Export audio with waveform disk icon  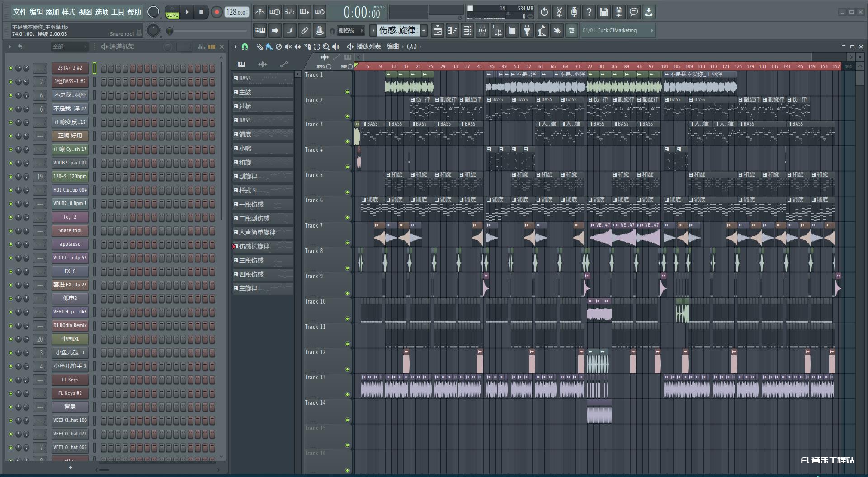[618, 12]
